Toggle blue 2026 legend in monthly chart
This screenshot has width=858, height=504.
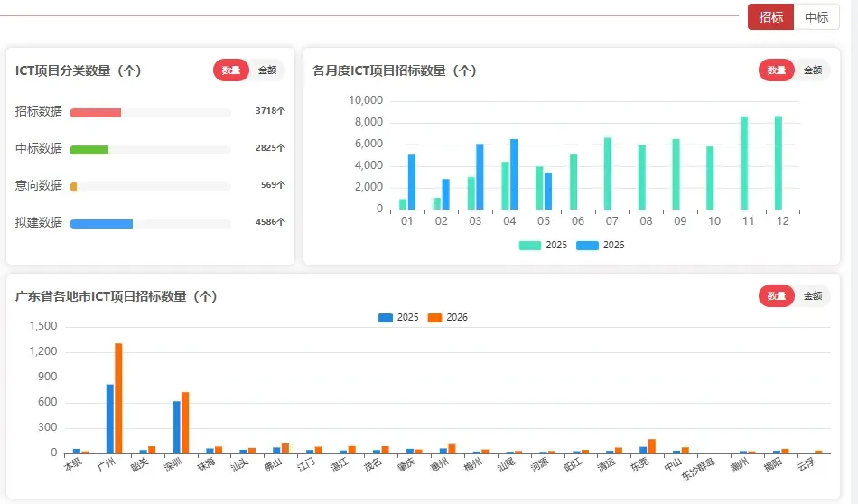[x=601, y=245]
